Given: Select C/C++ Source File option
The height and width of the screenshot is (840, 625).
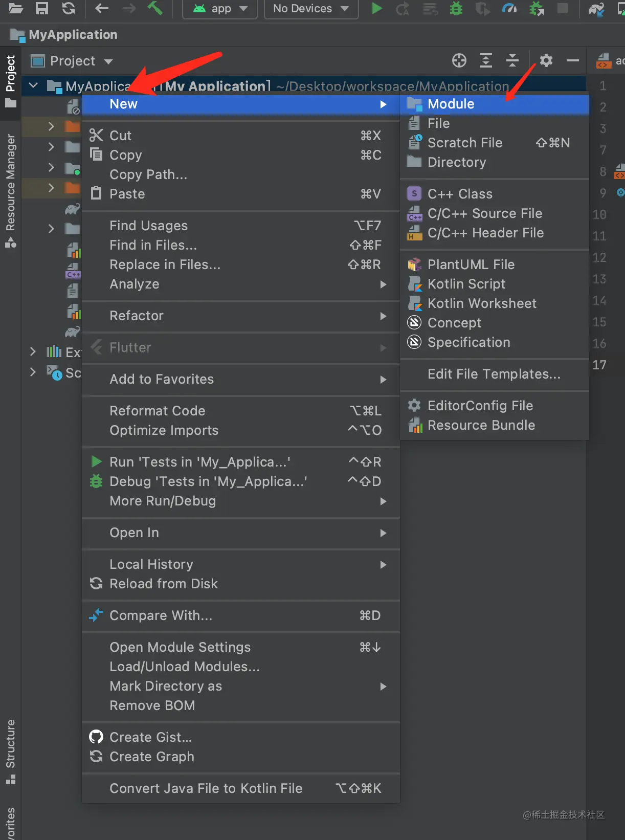Looking at the screenshot, I should (495, 213).
